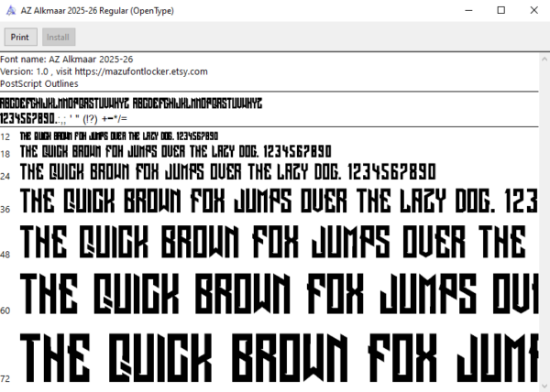Click the 'PostScript Outlines' text
550x392 pixels.
point(39,83)
